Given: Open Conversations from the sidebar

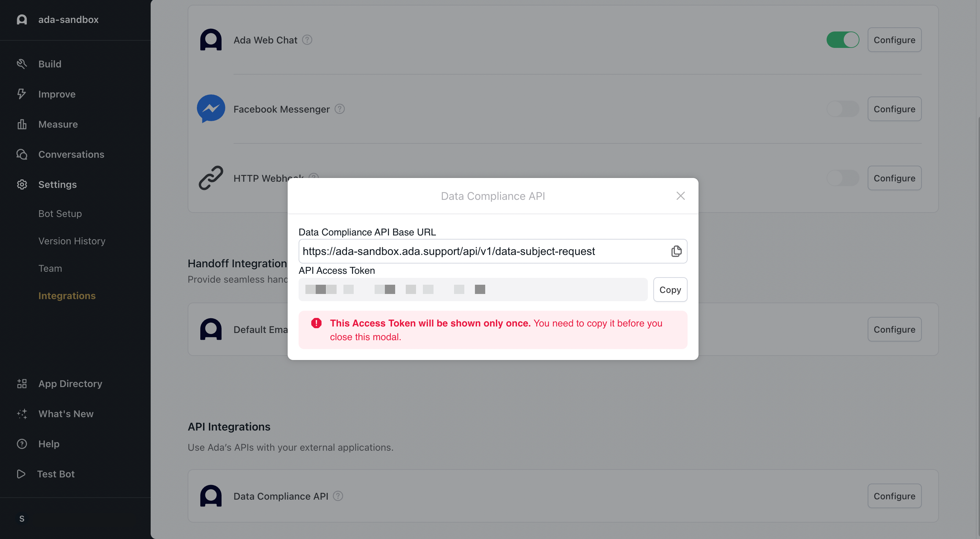Looking at the screenshot, I should 71,154.
